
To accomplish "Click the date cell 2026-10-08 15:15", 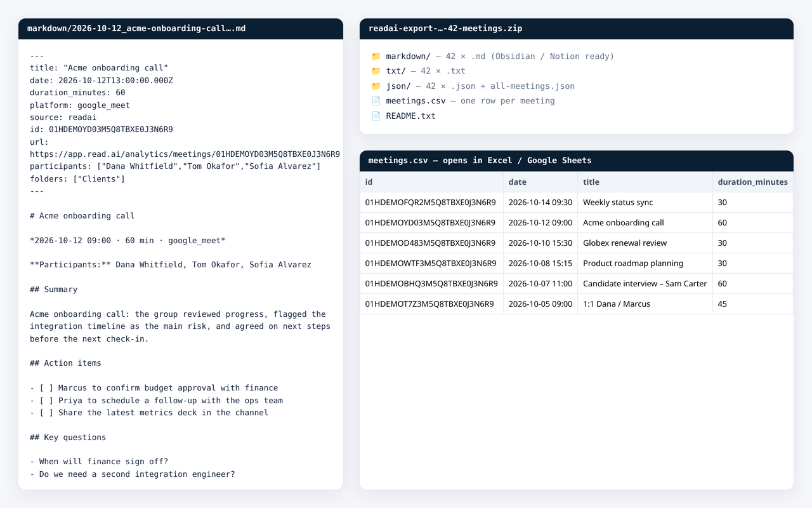I will click(x=540, y=264).
